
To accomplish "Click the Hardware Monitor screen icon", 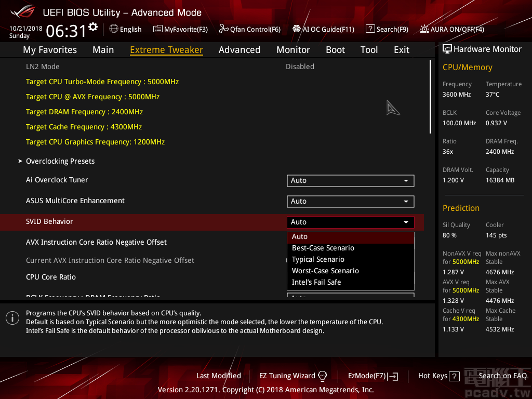I will coord(447,49).
